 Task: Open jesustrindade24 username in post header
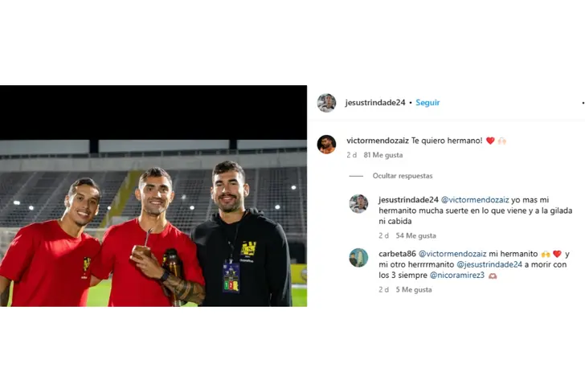tap(375, 103)
